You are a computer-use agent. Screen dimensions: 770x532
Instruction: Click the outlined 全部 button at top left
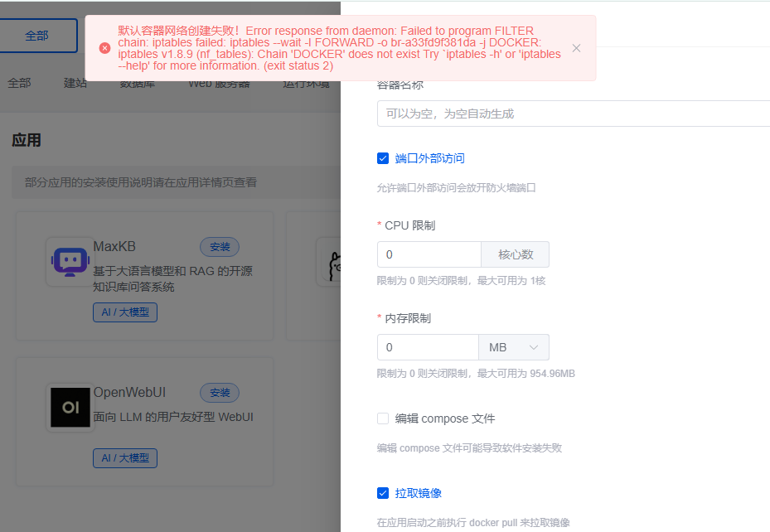[x=37, y=36]
